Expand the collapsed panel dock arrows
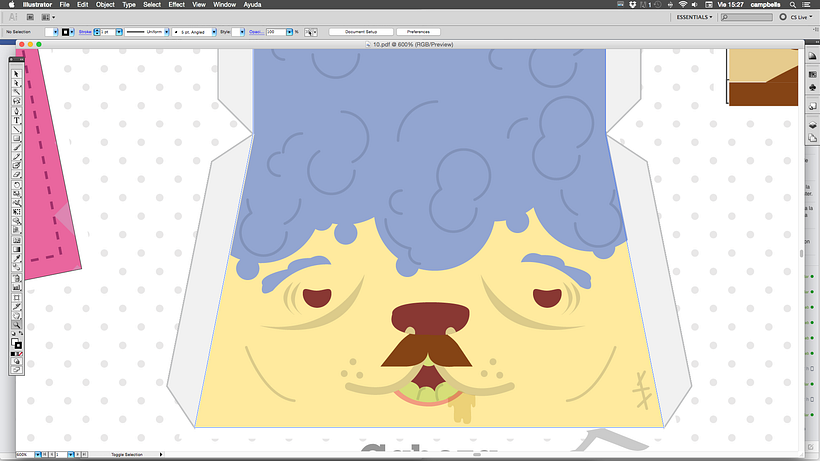The height and width of the screenshot is (461, 820). coord(815,41)
